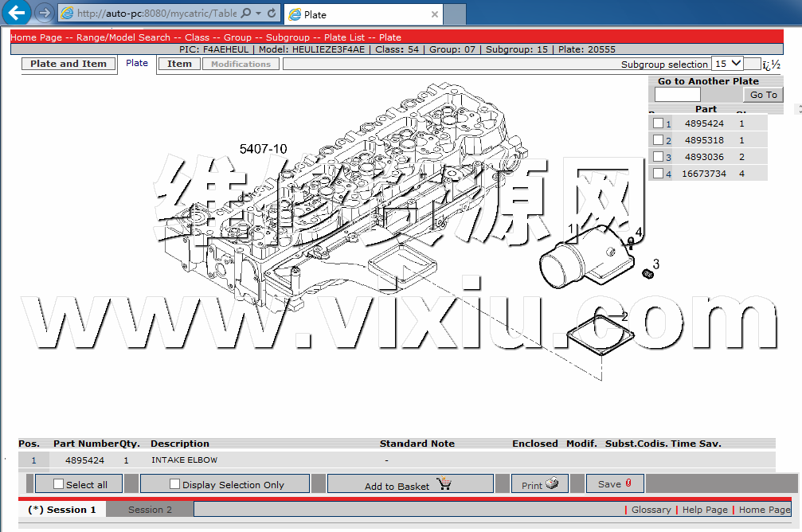Viewport: 802px width, 532px height.
Task: Open the Glossary link
Action: click(x=651, y=510)
